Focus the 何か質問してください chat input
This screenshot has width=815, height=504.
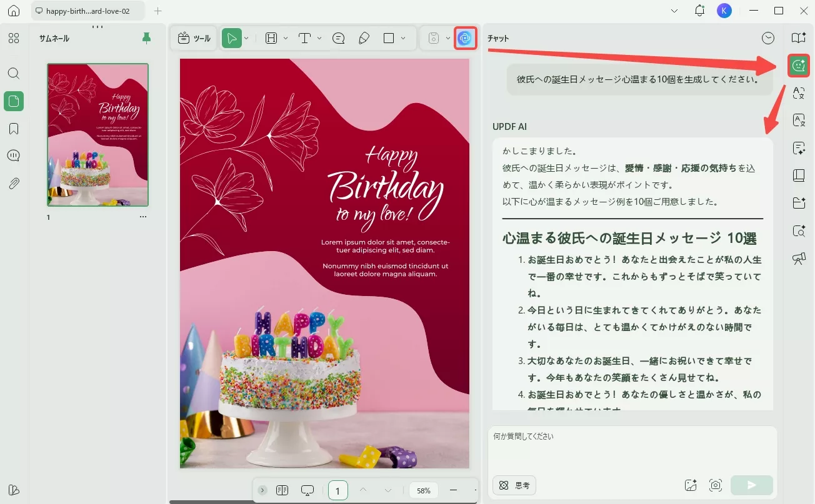632,450
